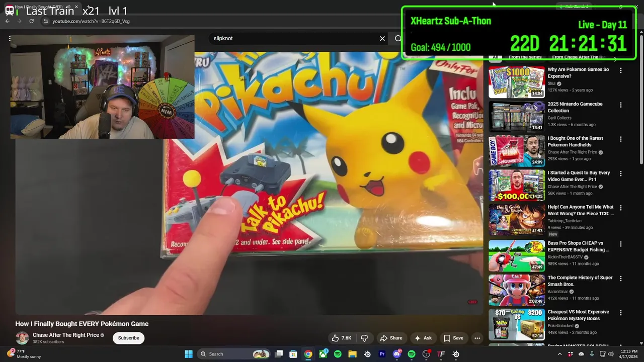Open title Bass Pro Shops CHEAP vs EXPENSIVE
The width and height of the screenshot is (644, 362).
[579, 246]
